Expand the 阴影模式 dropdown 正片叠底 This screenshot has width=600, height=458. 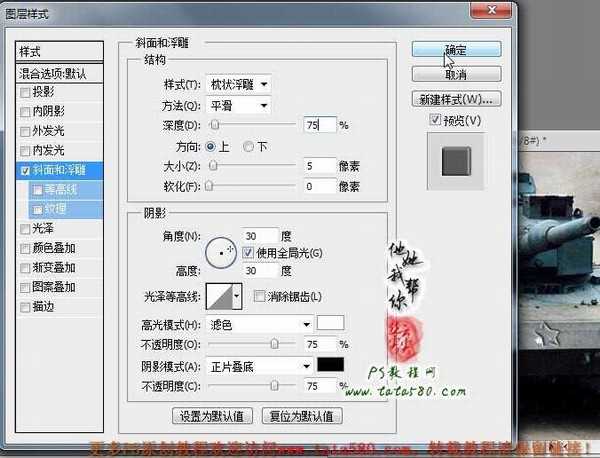(x=258, y=364)
